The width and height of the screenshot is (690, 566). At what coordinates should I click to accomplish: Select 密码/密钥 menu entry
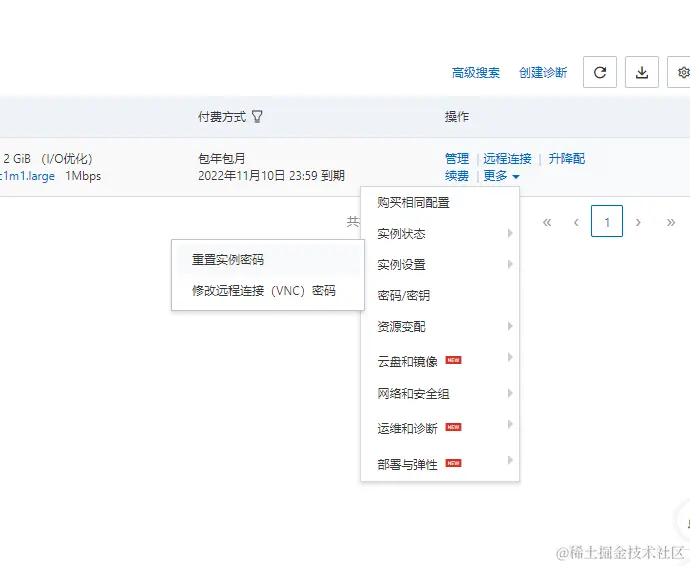pos(440,295)
